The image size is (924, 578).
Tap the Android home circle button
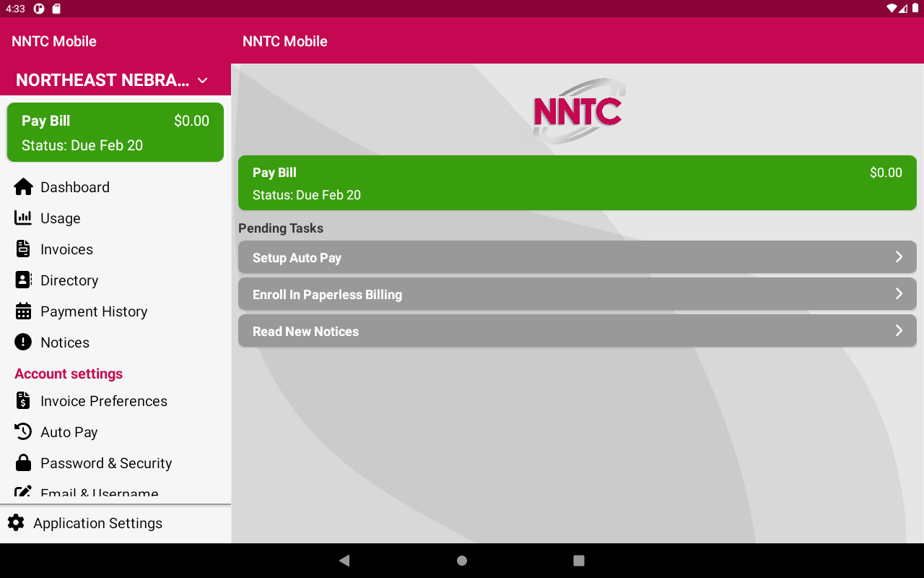click(462, 560)
